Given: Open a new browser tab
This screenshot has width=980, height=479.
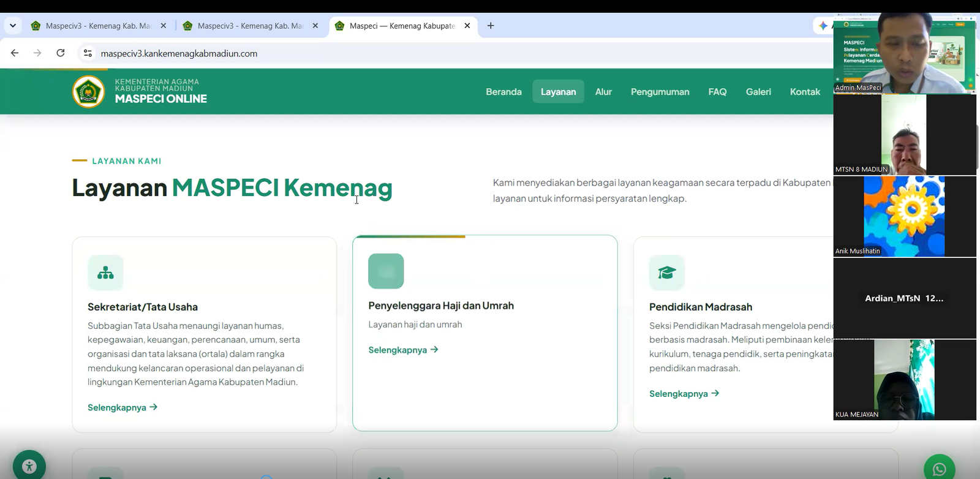Looking at the screenshot, I should (x=491, y=26).
